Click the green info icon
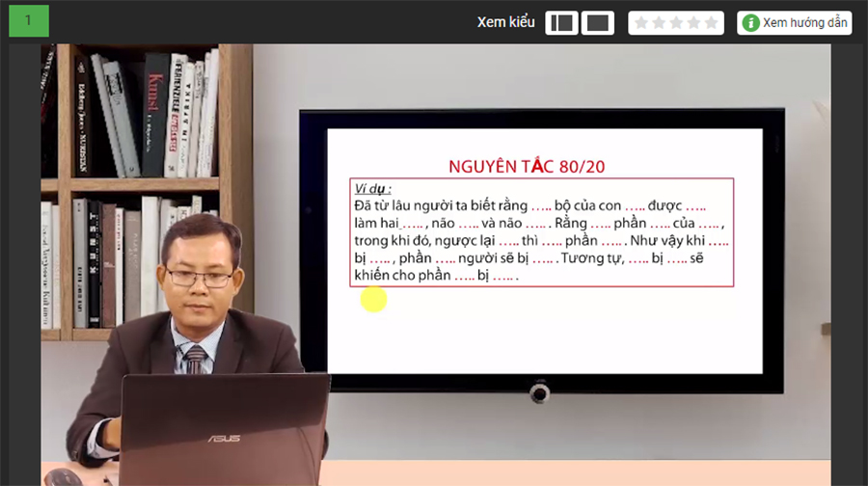The image size is (868, 486). point(750,23)
